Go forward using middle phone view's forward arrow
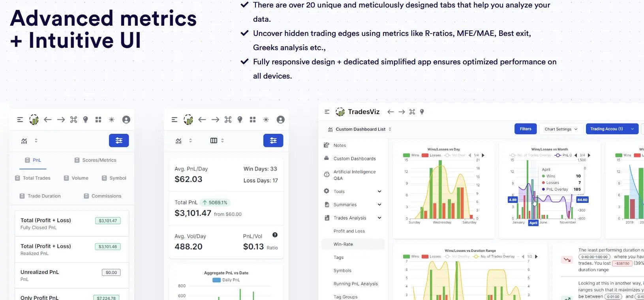644x300 pixels. pyautogui.click(x=215, y=120)
